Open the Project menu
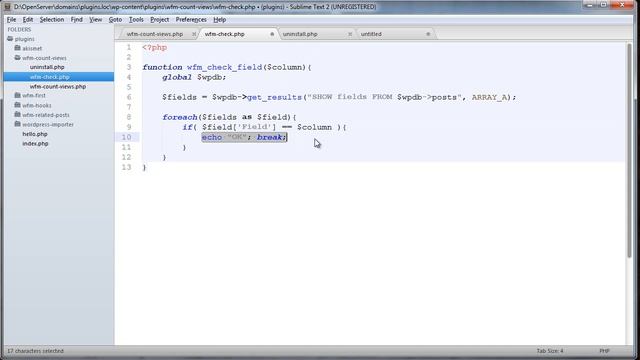Screen dimensions: 640x360 [159, 20]
